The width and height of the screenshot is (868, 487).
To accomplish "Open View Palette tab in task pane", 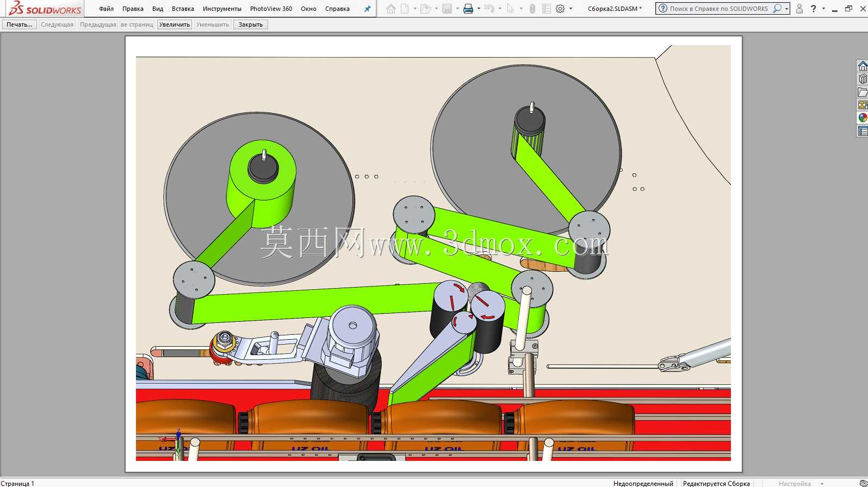I will 863,105.
